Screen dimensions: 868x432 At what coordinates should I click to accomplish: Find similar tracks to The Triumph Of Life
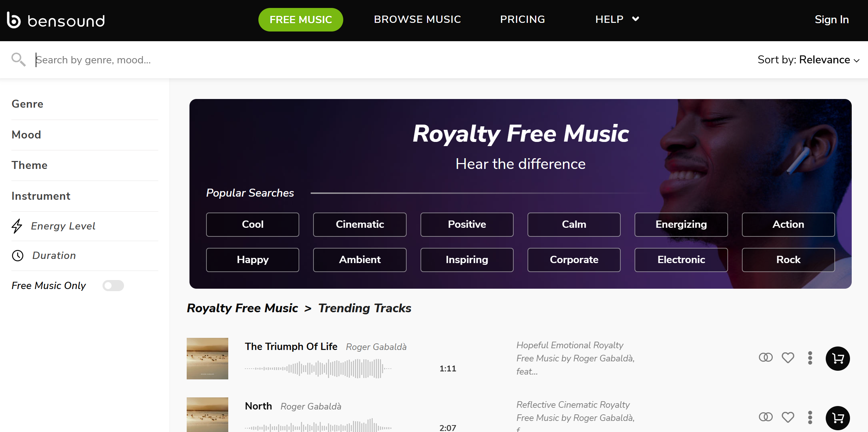pyautogui.click(x=765, y=357)
